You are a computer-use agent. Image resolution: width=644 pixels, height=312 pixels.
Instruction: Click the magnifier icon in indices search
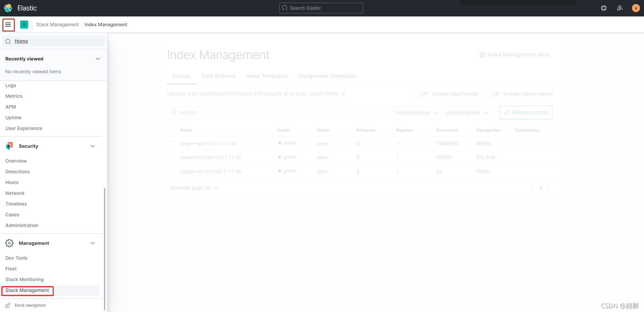tap(174, 112)
